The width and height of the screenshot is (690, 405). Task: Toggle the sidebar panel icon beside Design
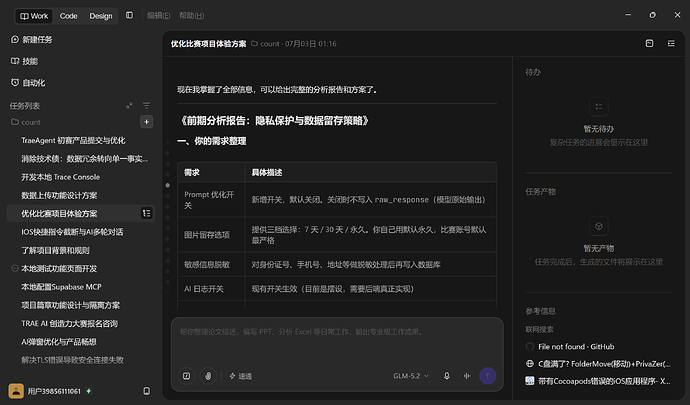coord(129,15)
